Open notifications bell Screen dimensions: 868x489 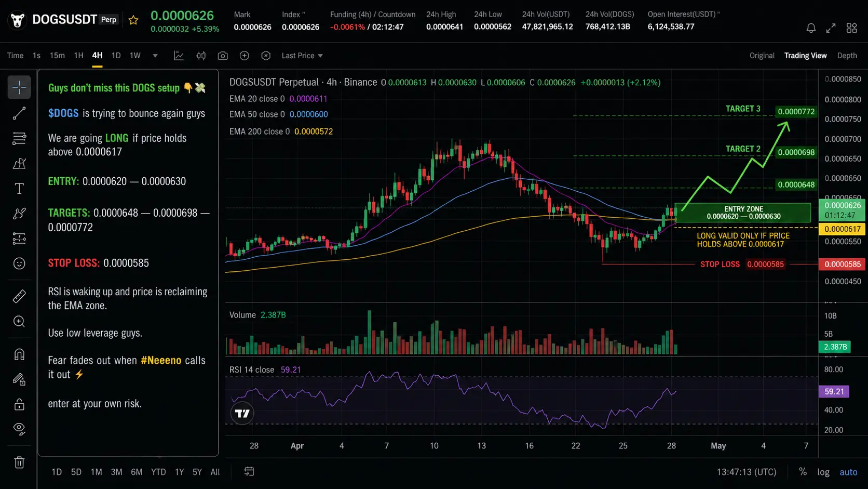pyautogui.click(x=811, y=28)
